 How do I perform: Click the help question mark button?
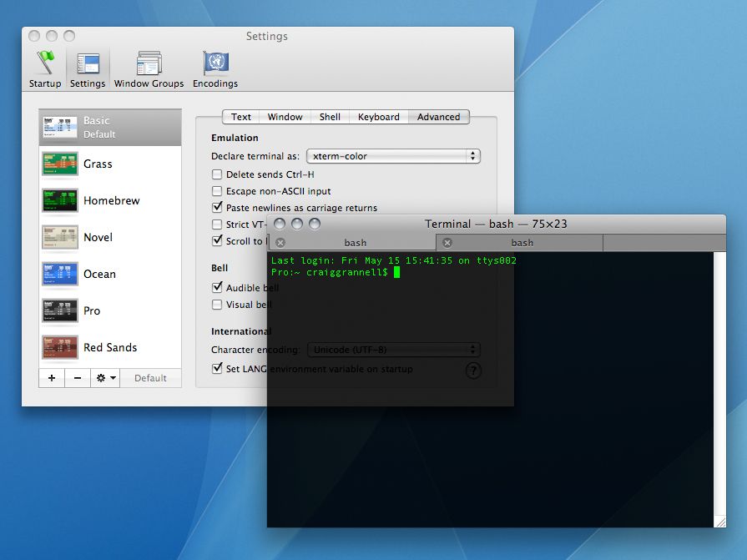[x=473, y=370]
